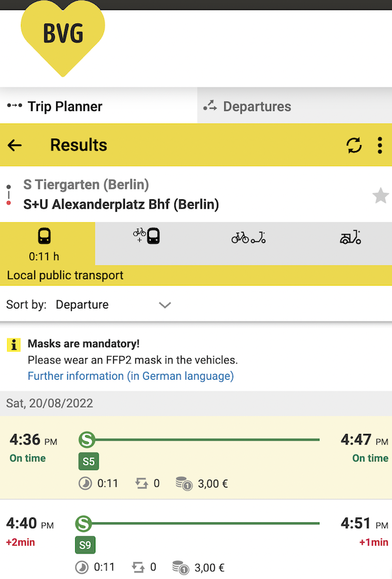The width and height of the screenshot is (392, 579).
Task: Click the S5 line badge
Action: (89, 461)
